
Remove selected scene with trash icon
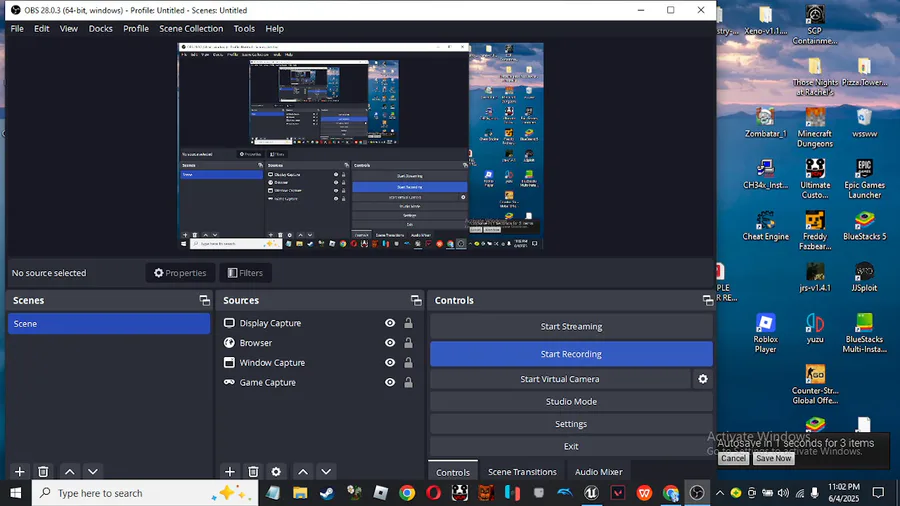(x=43, y=472)
